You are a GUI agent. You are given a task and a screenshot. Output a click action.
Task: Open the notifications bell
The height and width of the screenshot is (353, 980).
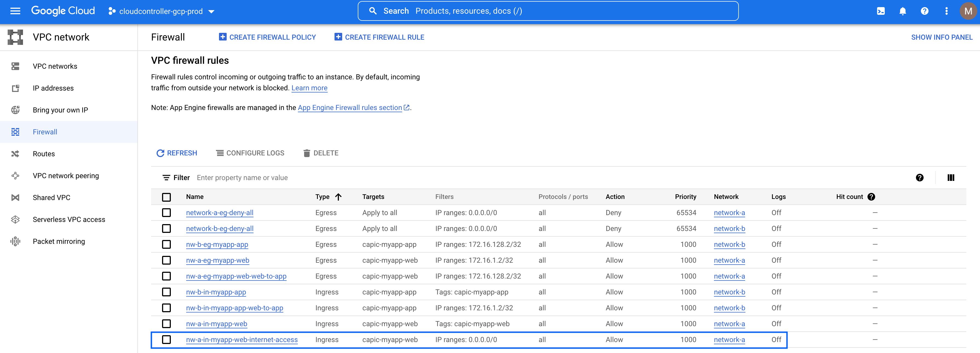point(902,11)
